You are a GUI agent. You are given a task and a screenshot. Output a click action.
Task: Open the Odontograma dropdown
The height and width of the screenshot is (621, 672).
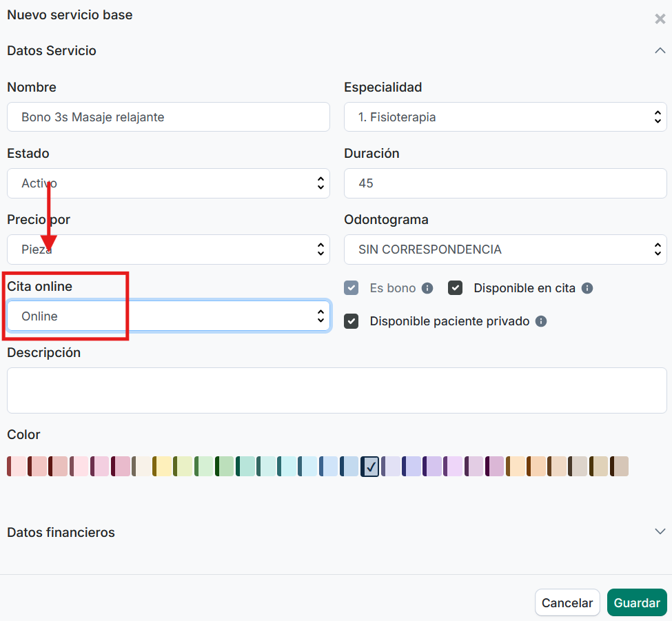pyautogui.click(x=505, y=250)
